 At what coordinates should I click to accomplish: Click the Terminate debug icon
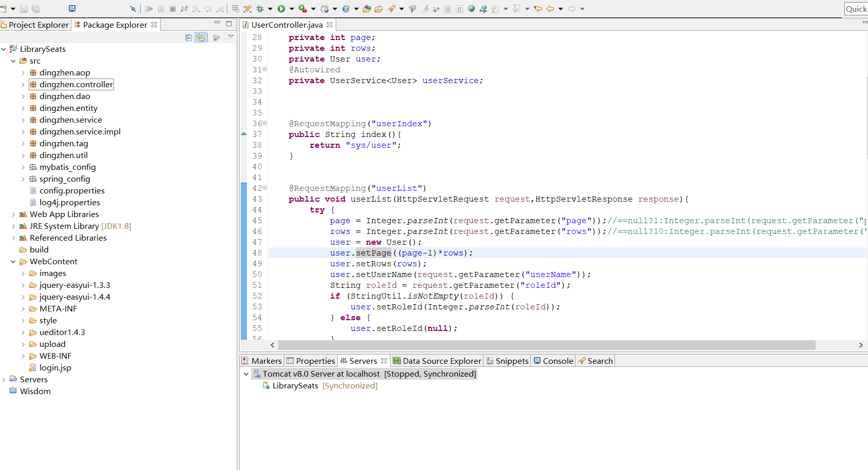pyautogui.click(x=172, y=9)
